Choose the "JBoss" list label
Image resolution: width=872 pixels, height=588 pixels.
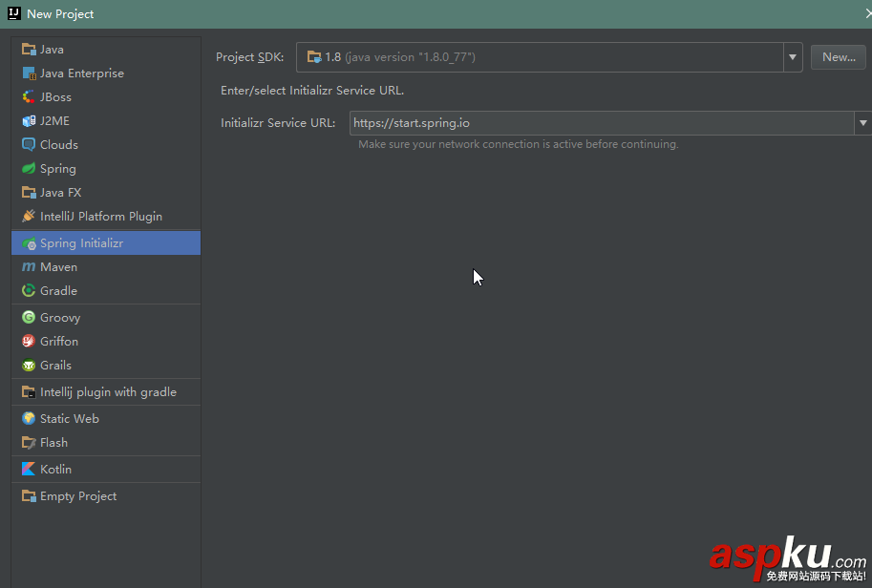coord(55,97)
